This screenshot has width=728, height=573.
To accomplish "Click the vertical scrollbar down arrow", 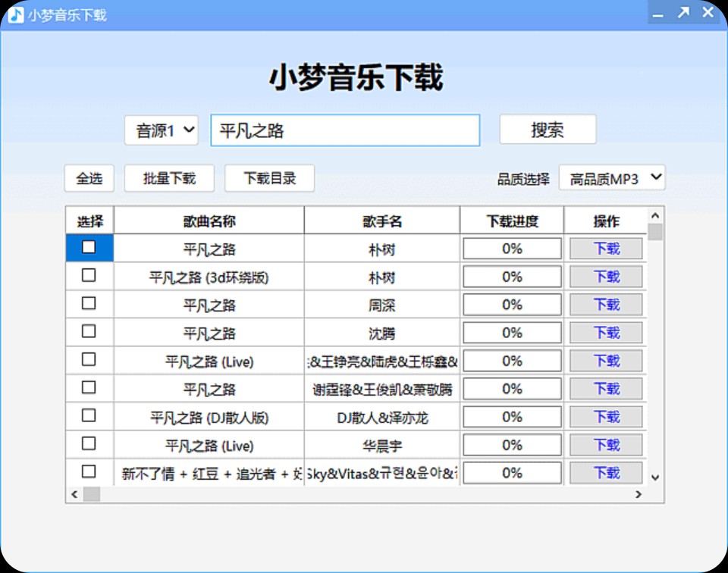I will [x=655, y=477].
